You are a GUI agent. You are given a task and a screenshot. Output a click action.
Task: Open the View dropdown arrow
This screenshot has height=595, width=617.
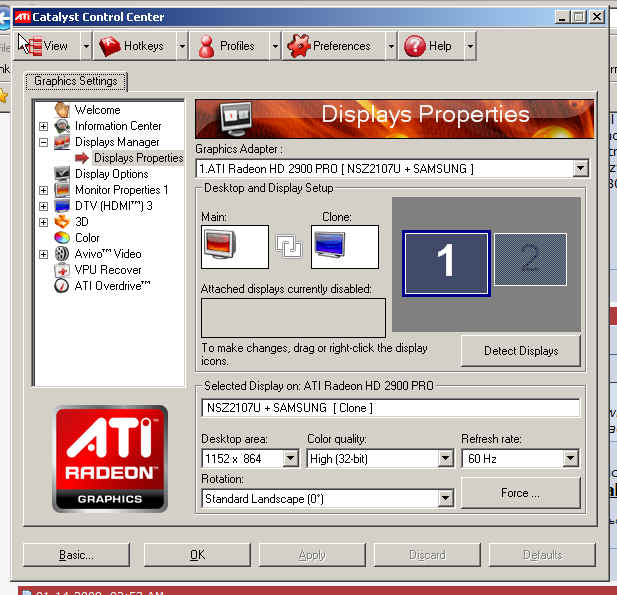coord(86,46)
